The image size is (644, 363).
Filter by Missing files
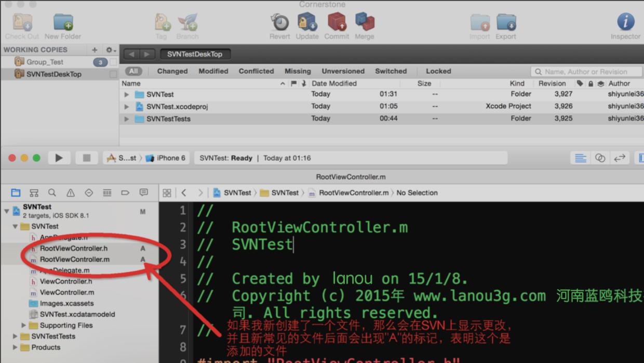[x=298, y=71]
